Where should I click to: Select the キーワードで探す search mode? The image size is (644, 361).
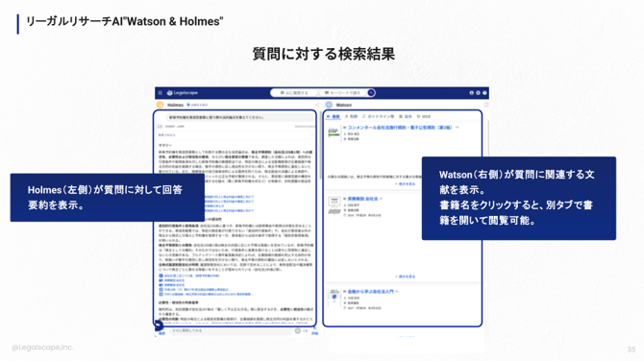coord(343,93)
